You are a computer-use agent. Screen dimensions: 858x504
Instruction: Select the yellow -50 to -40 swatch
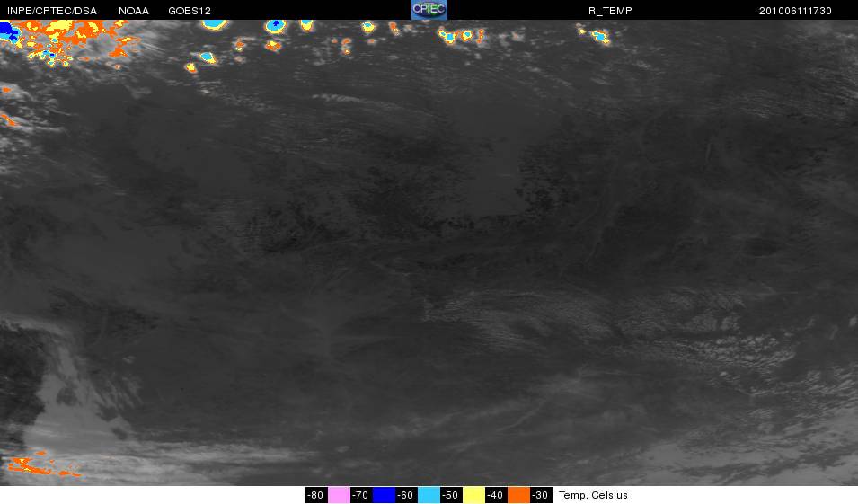tap(473, 495)
